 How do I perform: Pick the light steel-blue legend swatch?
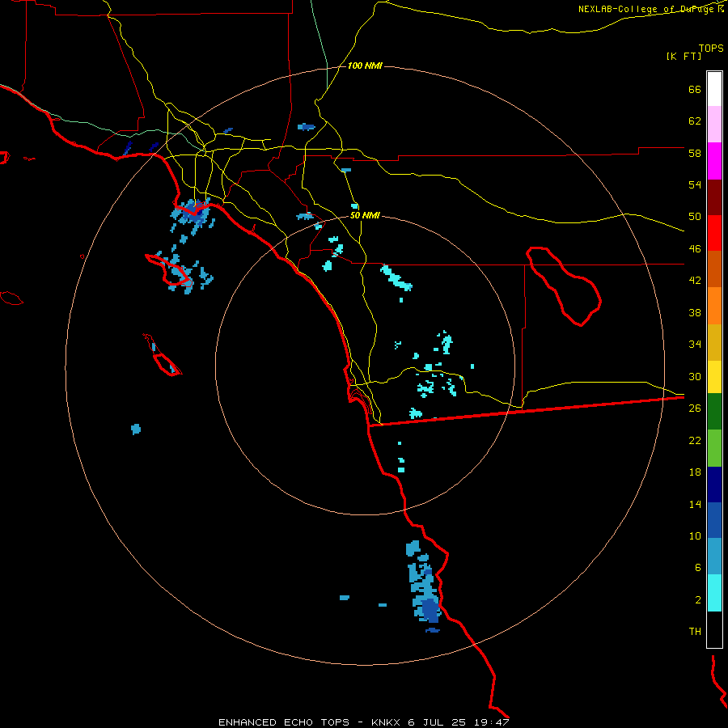(x=714, y=557)
